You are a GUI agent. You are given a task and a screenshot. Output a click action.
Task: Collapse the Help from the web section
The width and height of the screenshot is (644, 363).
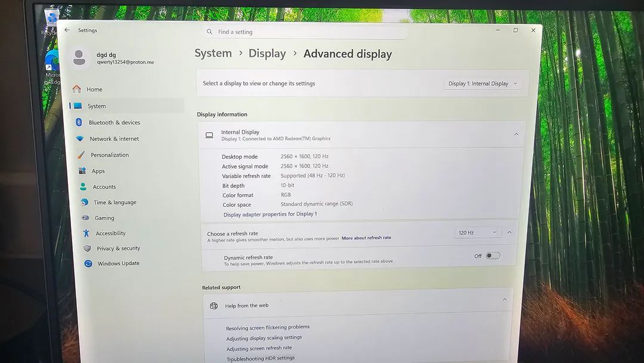tap(504, 300)
